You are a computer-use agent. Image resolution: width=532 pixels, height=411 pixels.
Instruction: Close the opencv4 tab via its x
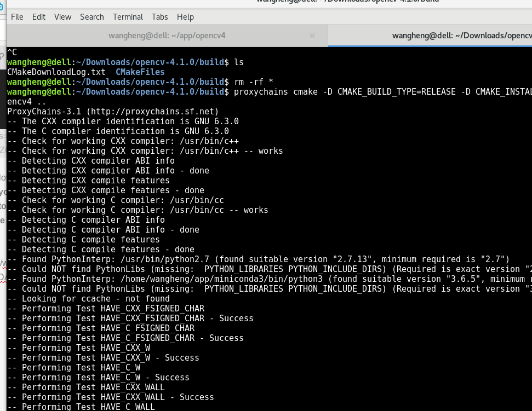pyautogui.click(x=312, y=35)
